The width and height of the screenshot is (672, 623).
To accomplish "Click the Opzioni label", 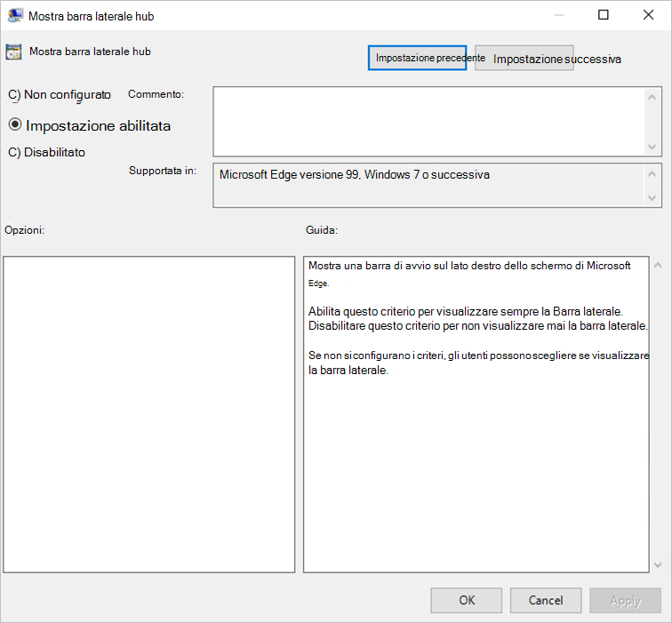I will pos(24,230).
